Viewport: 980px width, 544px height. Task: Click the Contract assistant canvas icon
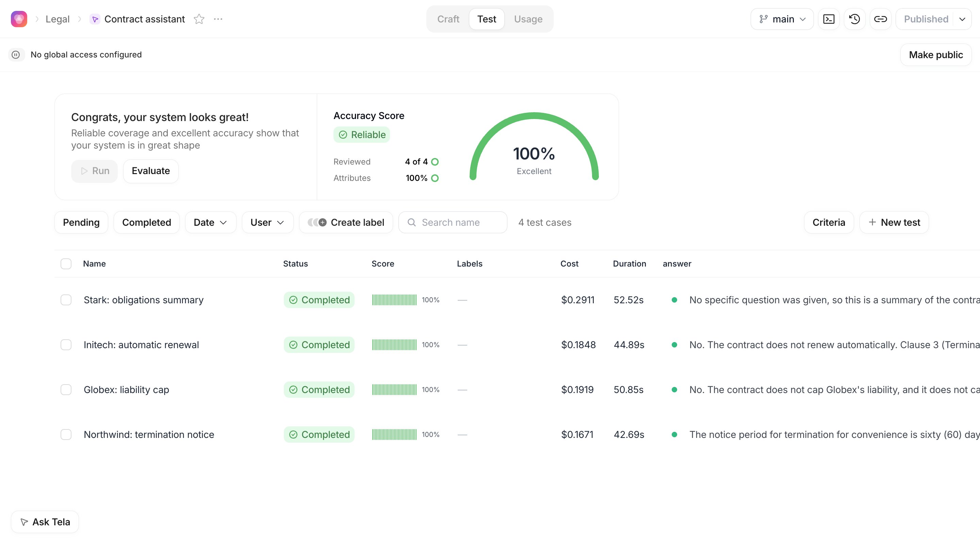95,19
